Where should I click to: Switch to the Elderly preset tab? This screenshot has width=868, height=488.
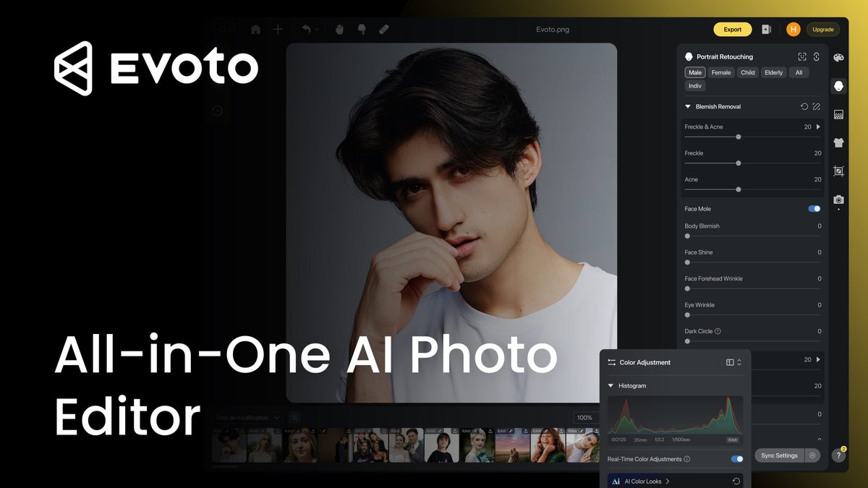(773, 72)
